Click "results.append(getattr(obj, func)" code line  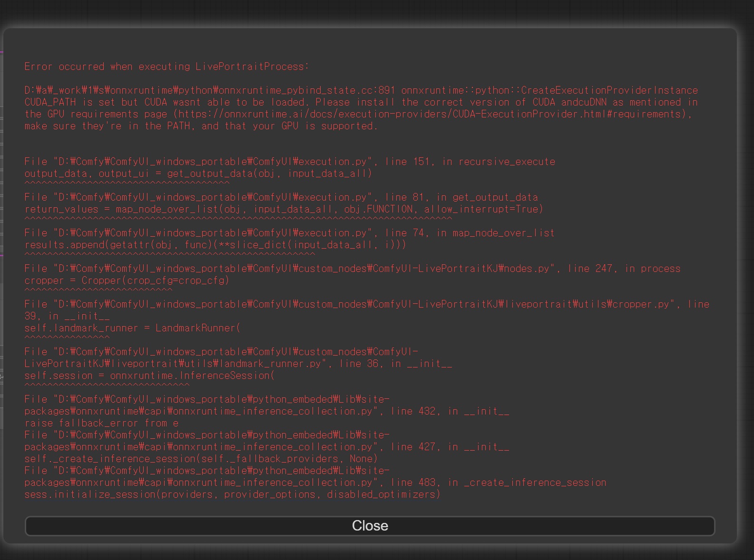(215, 245)
